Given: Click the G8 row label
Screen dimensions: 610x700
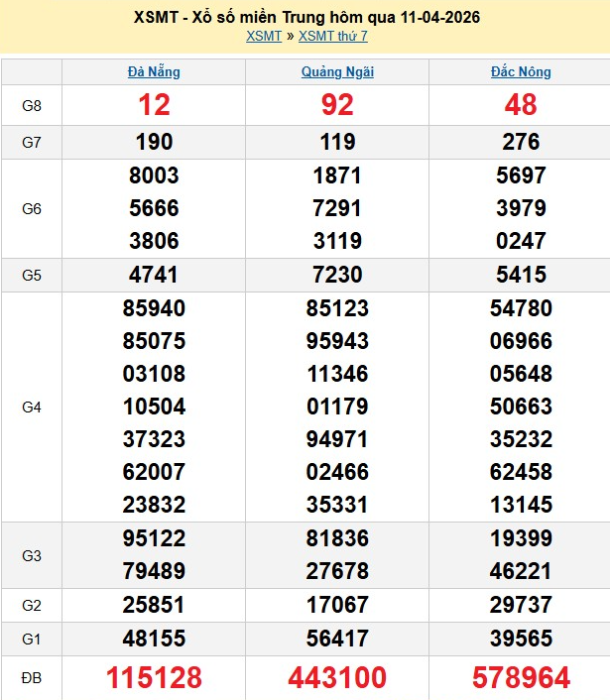Looking at the screenshot, I should tap(32, 104).
